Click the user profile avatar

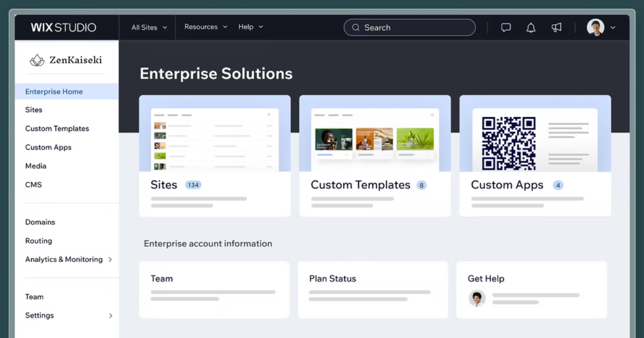pyautogui.click(x=595, y=28)
